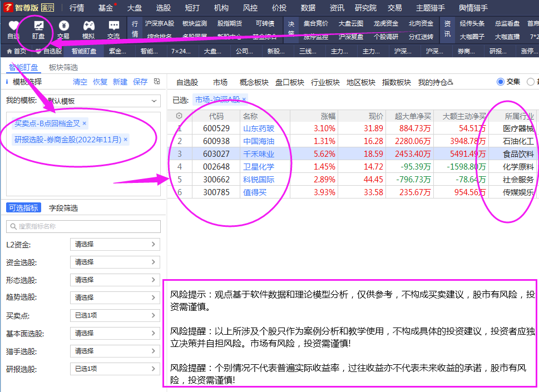Expand the 资金选股 selector
This screenshot has height=392, width=539.
(x=115, y=262)
